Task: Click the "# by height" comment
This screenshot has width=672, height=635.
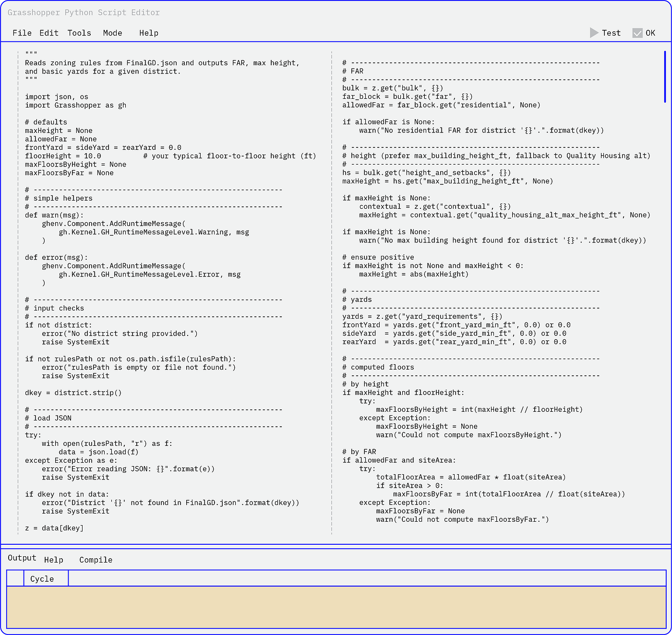Action: 365,384
